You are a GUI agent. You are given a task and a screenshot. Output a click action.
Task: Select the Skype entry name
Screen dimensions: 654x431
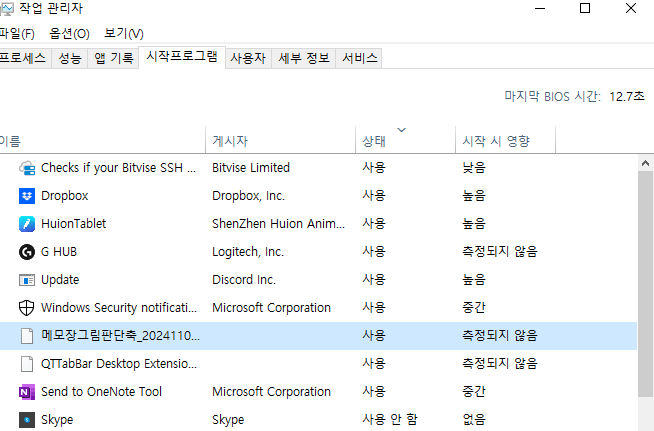point(57,420)
